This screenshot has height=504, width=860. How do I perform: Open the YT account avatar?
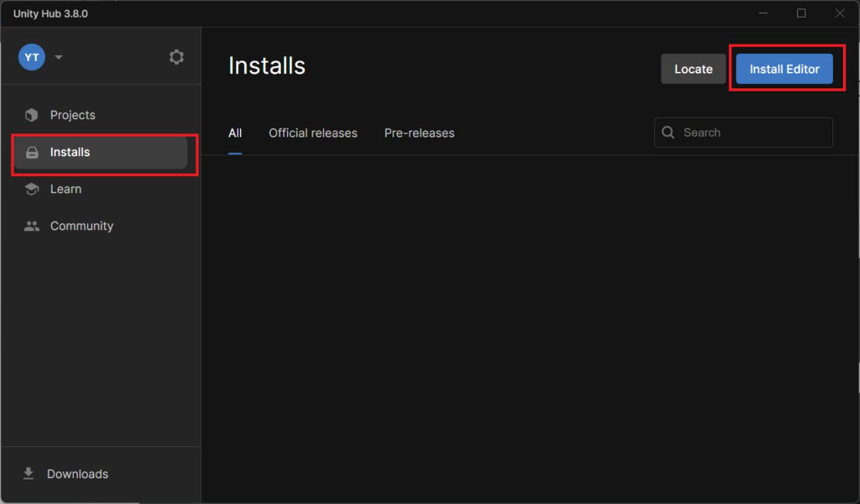(x=32, y=57)
